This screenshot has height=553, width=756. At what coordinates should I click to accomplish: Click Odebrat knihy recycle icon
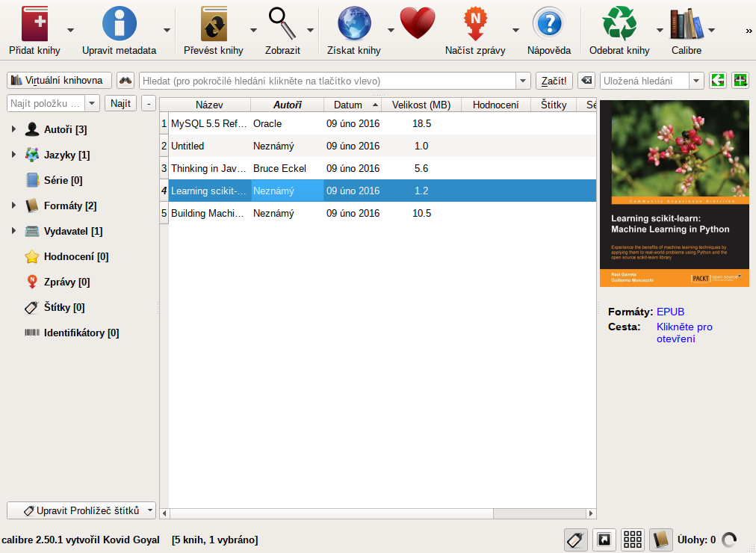(619, 23)
